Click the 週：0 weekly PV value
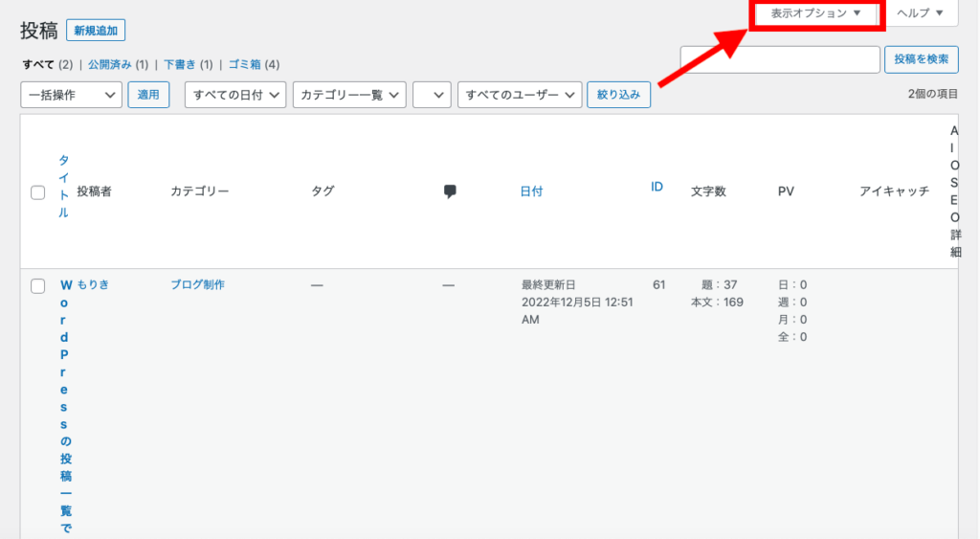980x539 pixels. [x=792, y=303]
